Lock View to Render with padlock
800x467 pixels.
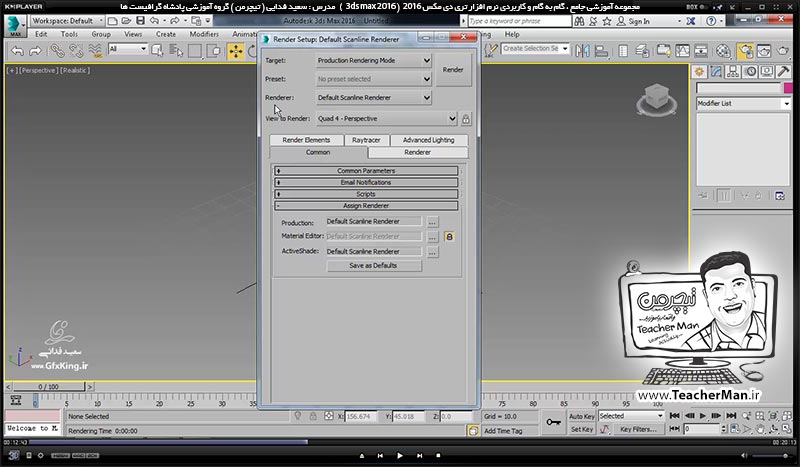(466, 119)
